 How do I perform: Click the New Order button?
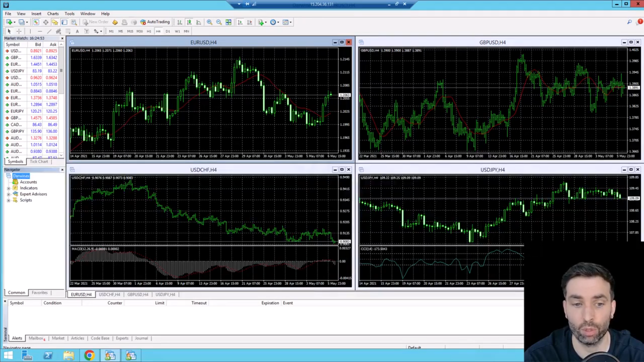click(x=96, y=22)
